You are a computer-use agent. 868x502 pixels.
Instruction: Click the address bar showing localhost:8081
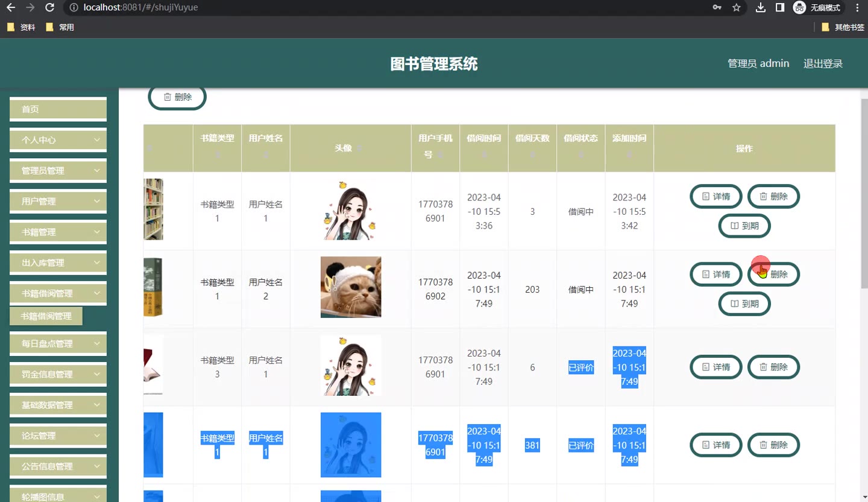pyautogui.click(x=386, y=8)
